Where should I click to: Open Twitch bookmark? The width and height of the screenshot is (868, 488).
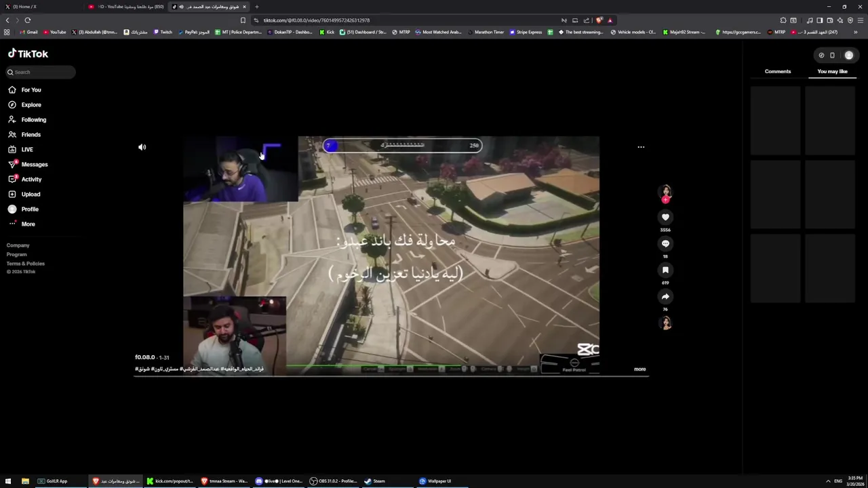(x=163, y=32)
